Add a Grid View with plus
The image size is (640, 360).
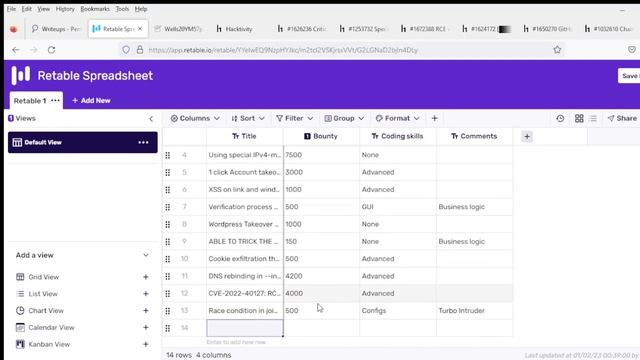point(146,277)
